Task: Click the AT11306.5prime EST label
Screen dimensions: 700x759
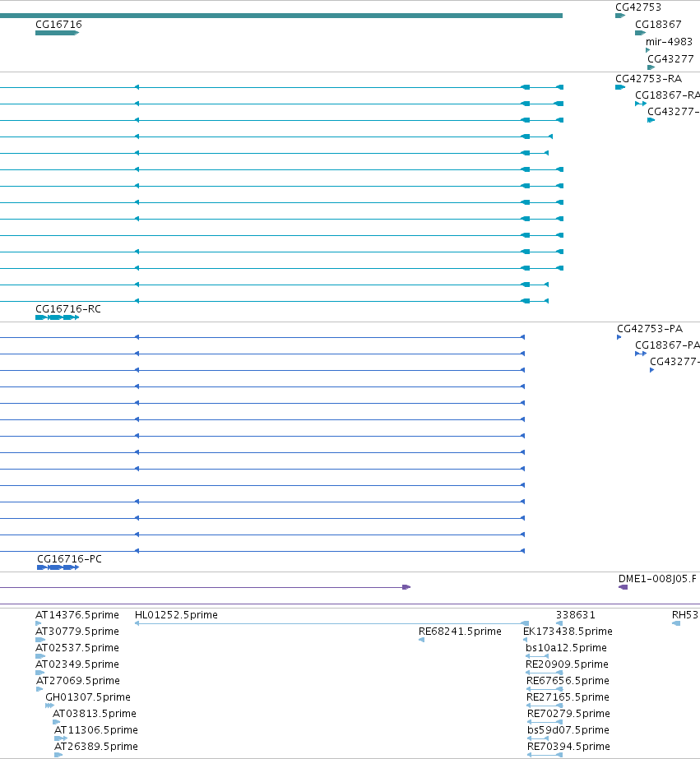Action: pyautogui.click(x=96, y=730)
